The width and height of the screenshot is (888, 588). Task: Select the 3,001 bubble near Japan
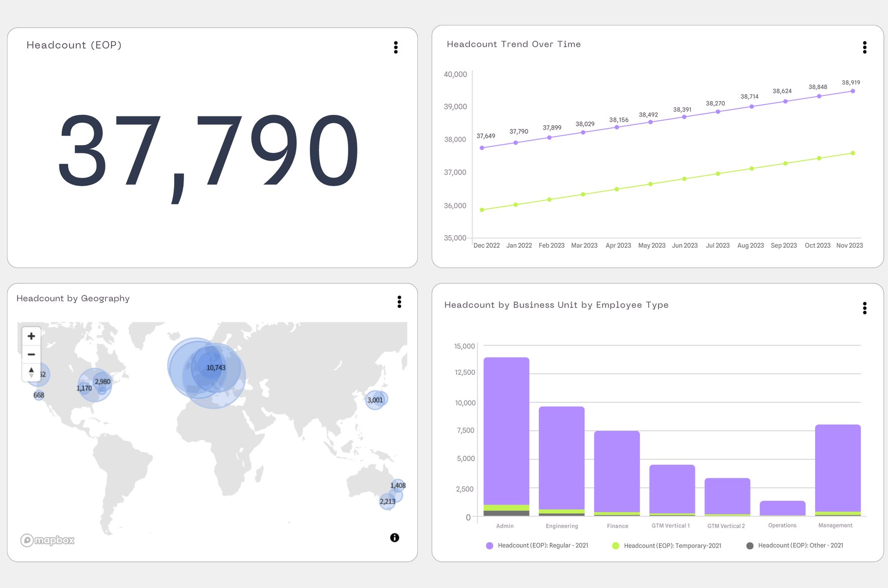tap(376, 400)
